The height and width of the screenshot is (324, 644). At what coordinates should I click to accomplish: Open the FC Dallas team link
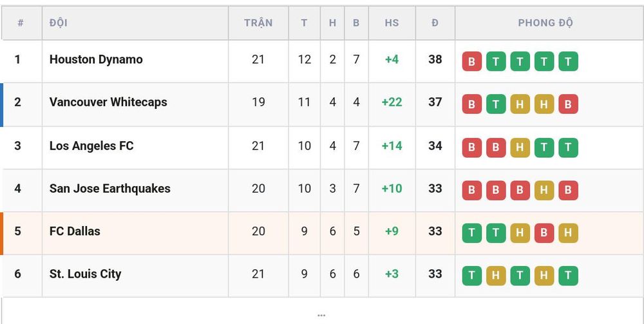click(x=75, y=231)
